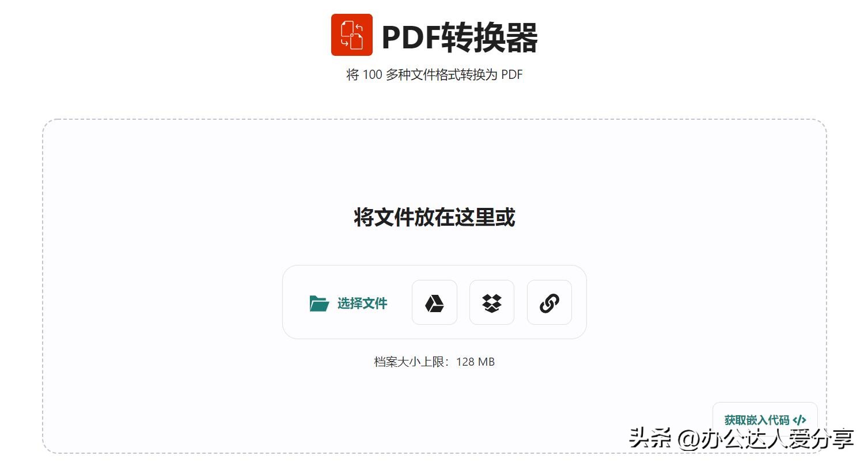Click the PDF转换器 page title
This screenshot has width=868, height=463.
[460, 38]
